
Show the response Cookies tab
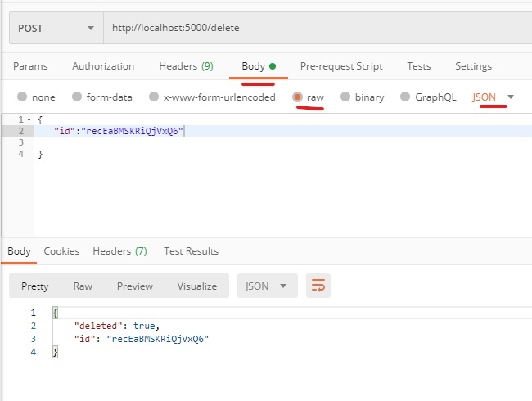61,251
